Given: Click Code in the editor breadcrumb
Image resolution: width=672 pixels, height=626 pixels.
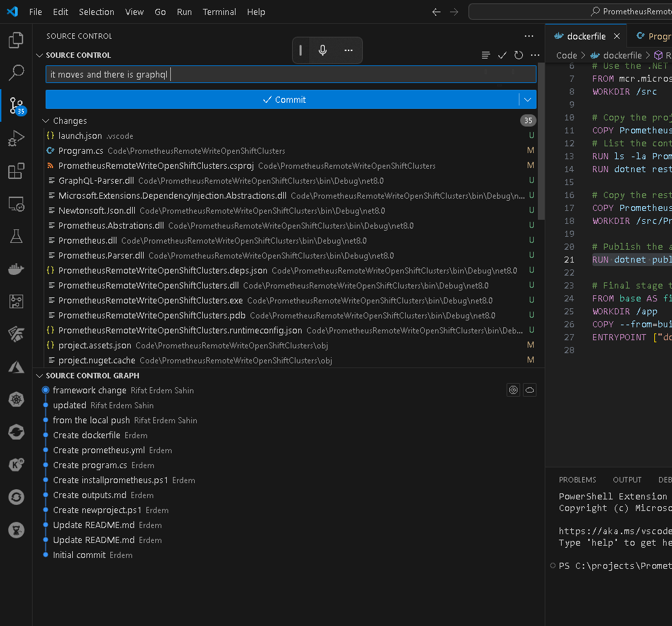Looking at the screenshot, I should [x=566, y=55].
